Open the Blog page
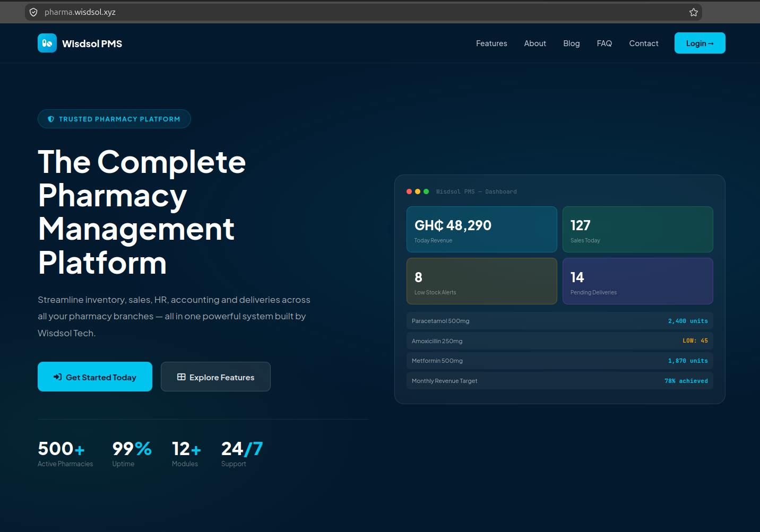760x532 pixels. [x=572, y=43]
